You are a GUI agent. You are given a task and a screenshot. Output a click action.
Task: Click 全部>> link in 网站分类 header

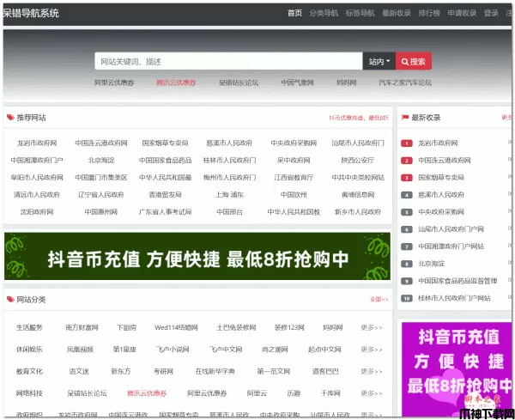click(379, 300)
